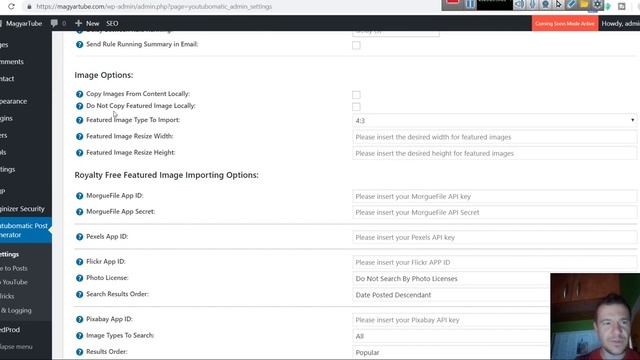
Task: Open Comments in admin sidebar
Action: 26,62
